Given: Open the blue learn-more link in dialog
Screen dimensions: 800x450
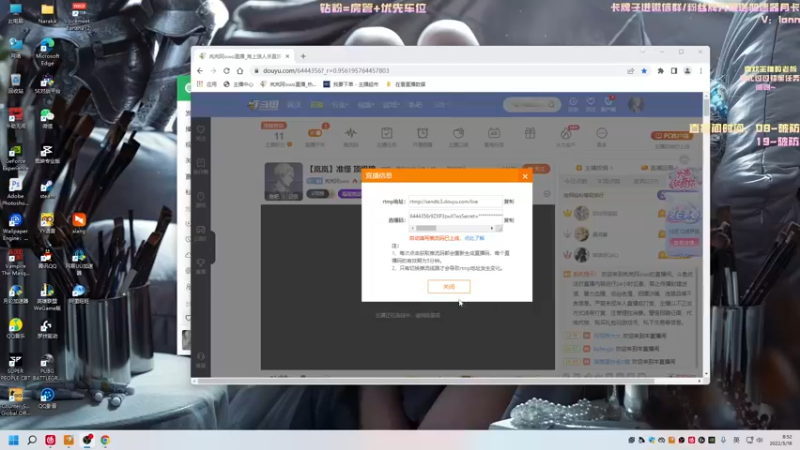Looking at the screenshot, I should click(474, 238).
